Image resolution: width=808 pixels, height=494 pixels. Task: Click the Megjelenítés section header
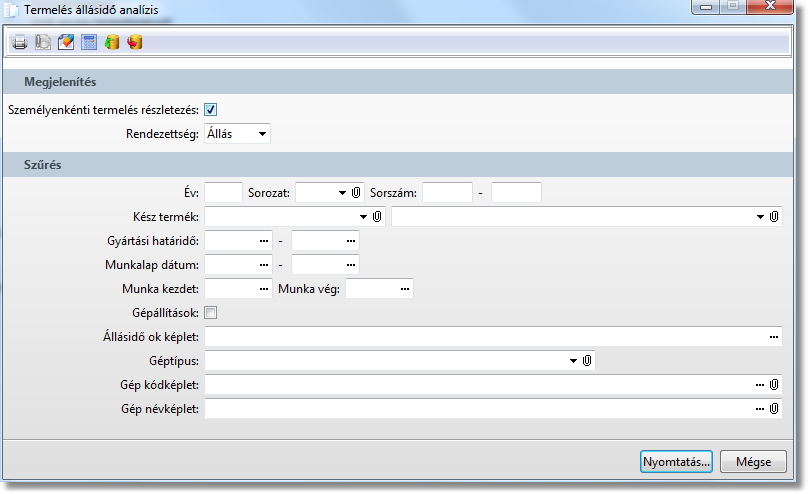point(398,81)
